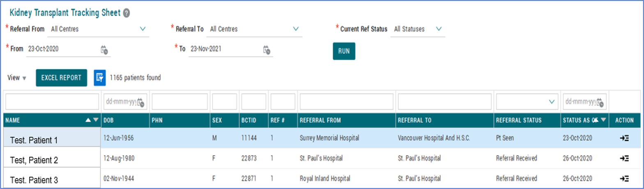Open the To date calendar picker
Screen dimensions: 644x189
(x=267, y=50)
